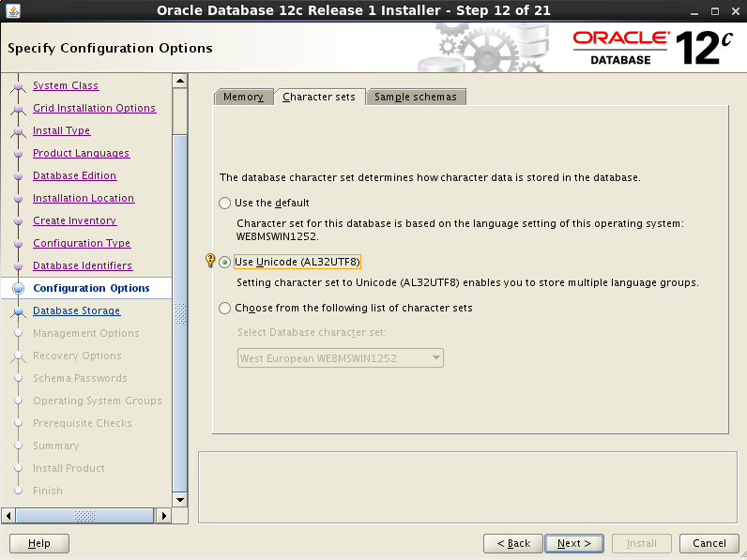Click the Install Product step text
Screen dimensions: 747x560
(x=69, y=468)
